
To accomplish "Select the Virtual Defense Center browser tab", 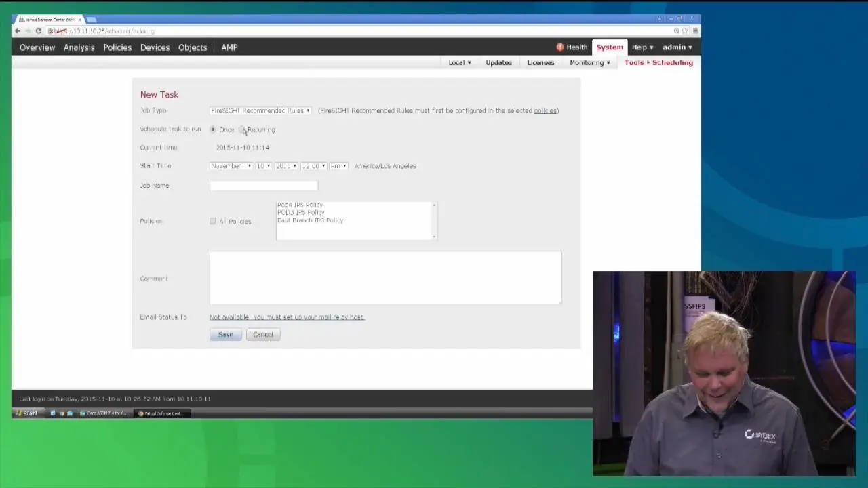I will pos(50,20).
